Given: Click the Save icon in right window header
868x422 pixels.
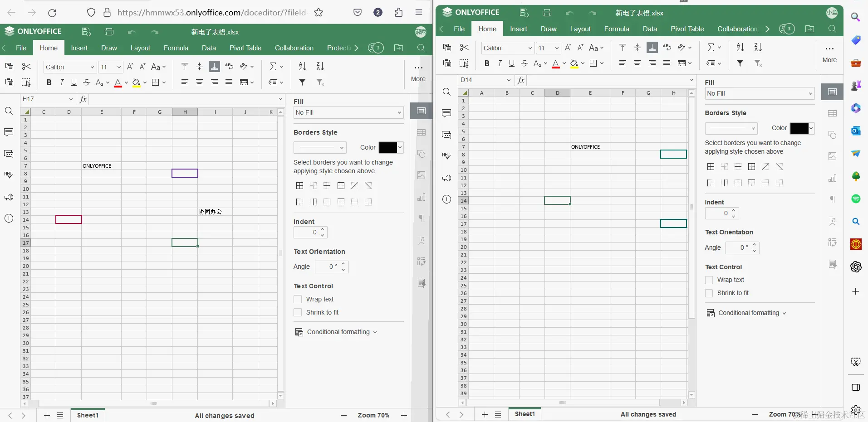Looking at the screenshot, I should tap(524, 13).
